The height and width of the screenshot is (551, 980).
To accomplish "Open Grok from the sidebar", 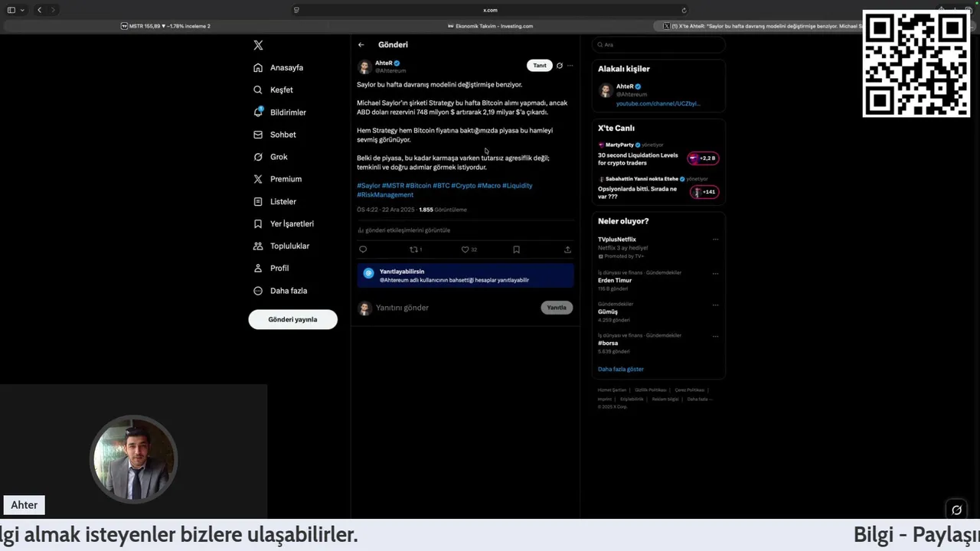I will click(270, 156).
